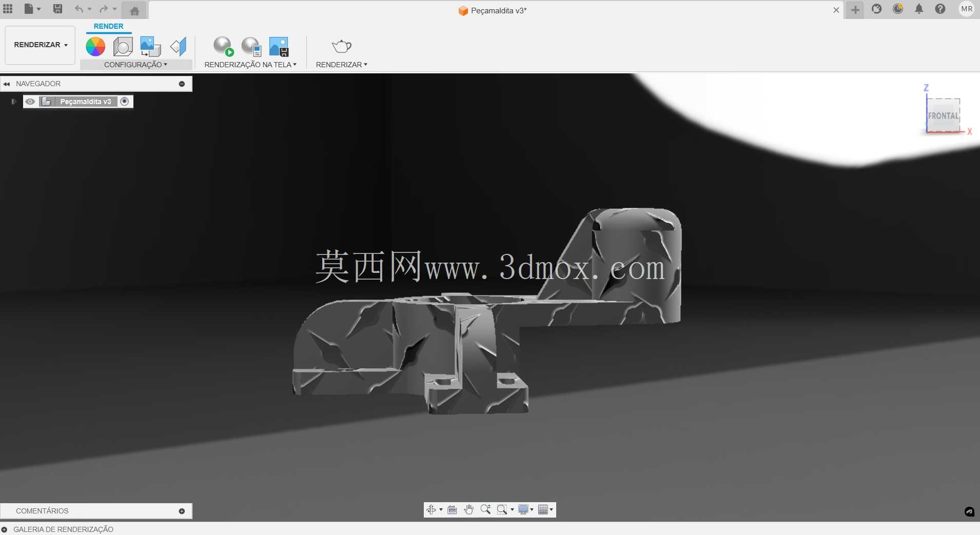Screen dimensions: 980x535
Task: Click the teapot Render icon
Action: [x=341, y=46]
